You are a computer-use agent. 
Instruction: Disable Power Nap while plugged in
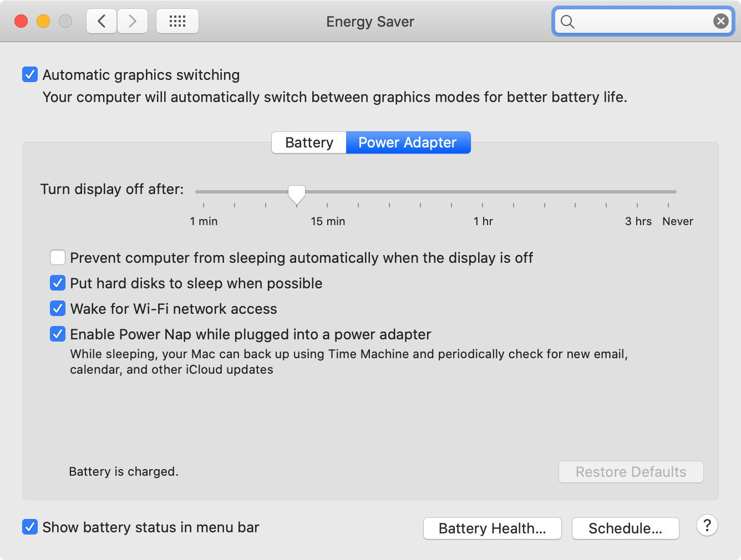click(58, 334)
